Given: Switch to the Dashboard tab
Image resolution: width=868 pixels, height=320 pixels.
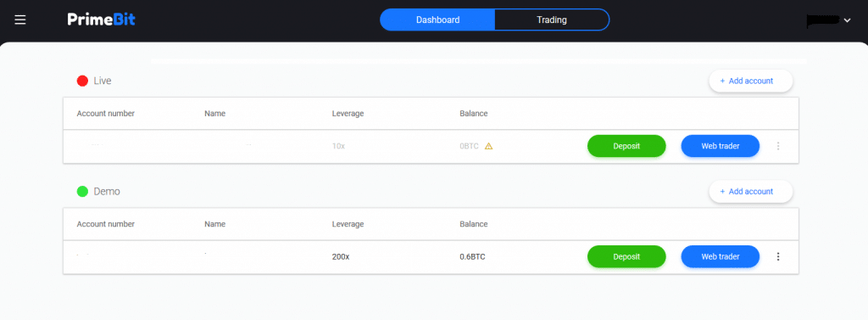Looking at the screenshot, I should [x=437, y=20].
